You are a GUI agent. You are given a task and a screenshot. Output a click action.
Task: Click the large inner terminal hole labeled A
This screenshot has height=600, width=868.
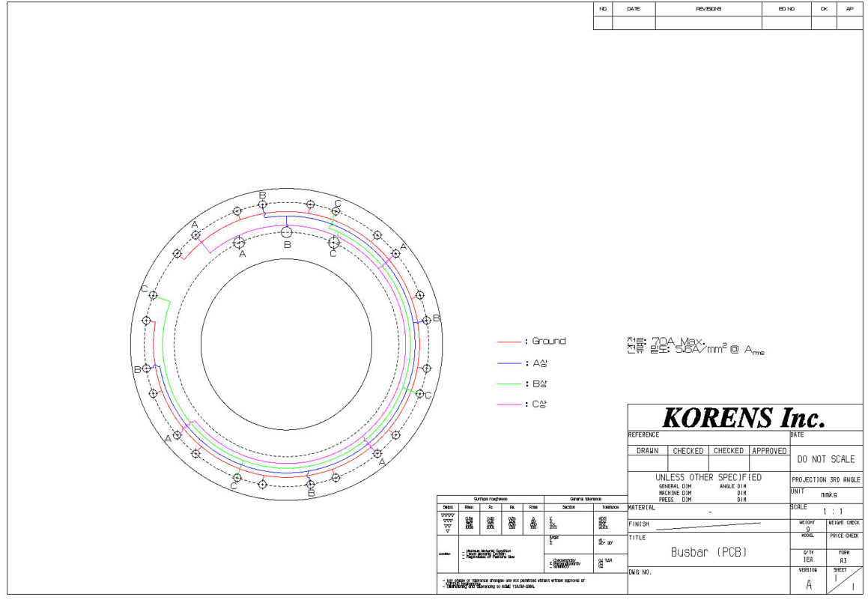coord(239,242)
